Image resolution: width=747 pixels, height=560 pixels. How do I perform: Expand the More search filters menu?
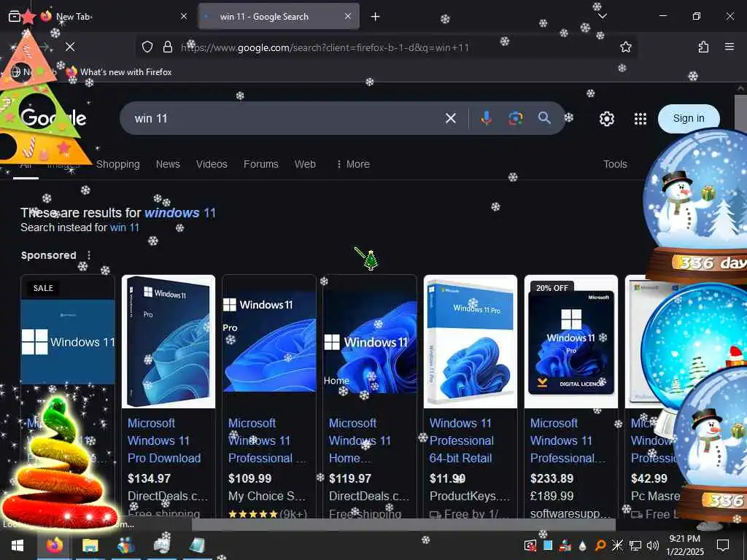click(x=353, y=164)
